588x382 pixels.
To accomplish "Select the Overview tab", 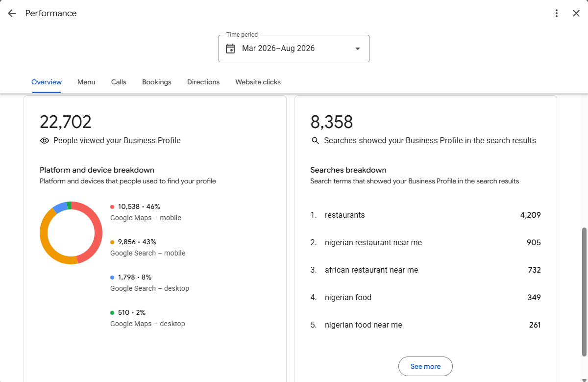I will 47,82.
